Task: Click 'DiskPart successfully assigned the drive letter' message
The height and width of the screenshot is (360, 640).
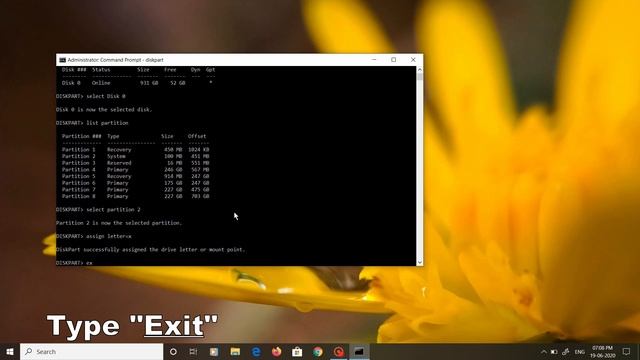Action: tap(150, 249)
